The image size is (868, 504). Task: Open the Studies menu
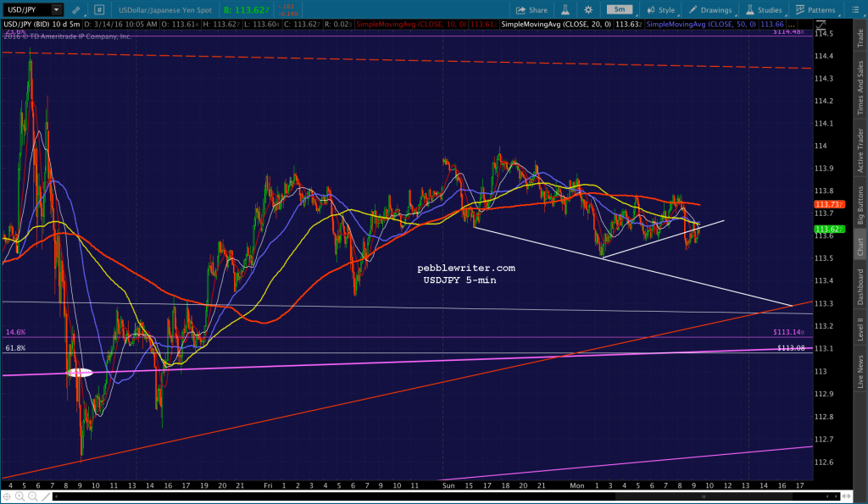(764, 10)
